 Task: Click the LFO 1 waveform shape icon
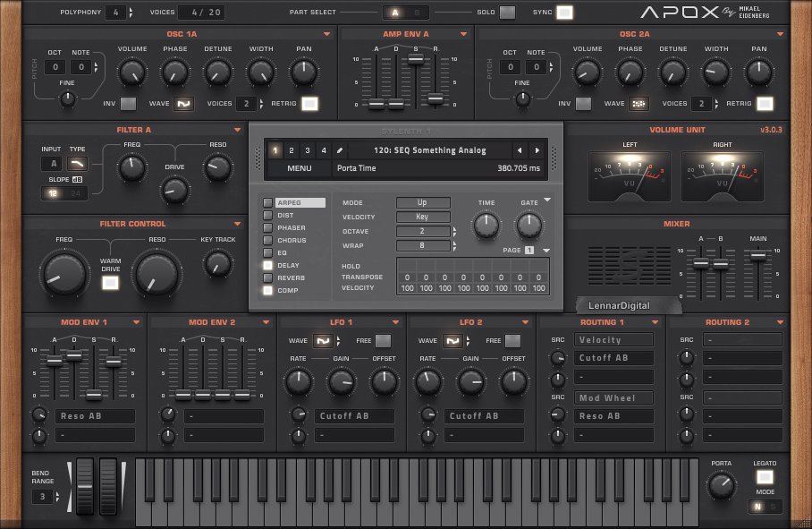(325, 340)
